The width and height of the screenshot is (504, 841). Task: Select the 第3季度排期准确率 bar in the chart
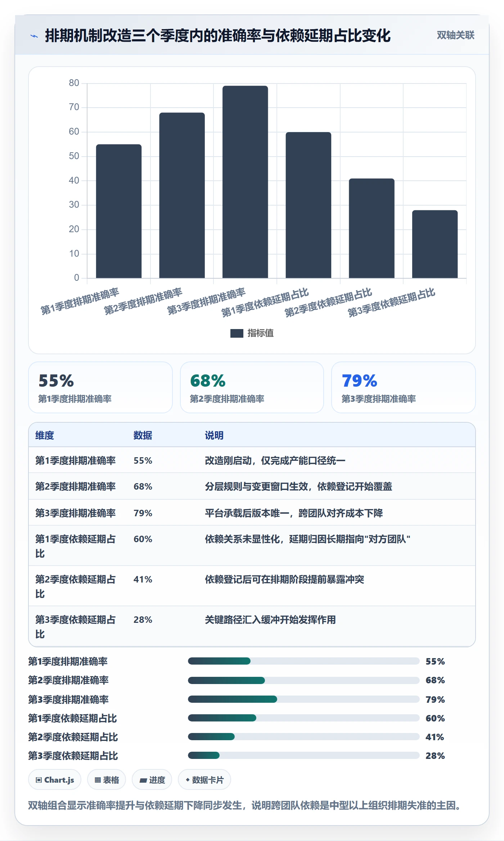pos(245,182)
